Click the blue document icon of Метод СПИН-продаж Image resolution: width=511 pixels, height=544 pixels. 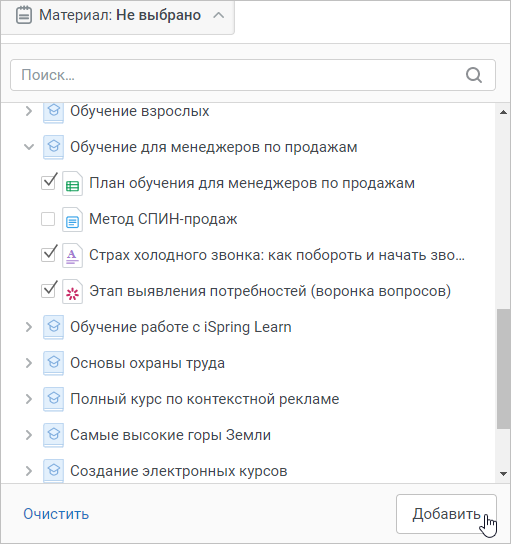[73, 220]
